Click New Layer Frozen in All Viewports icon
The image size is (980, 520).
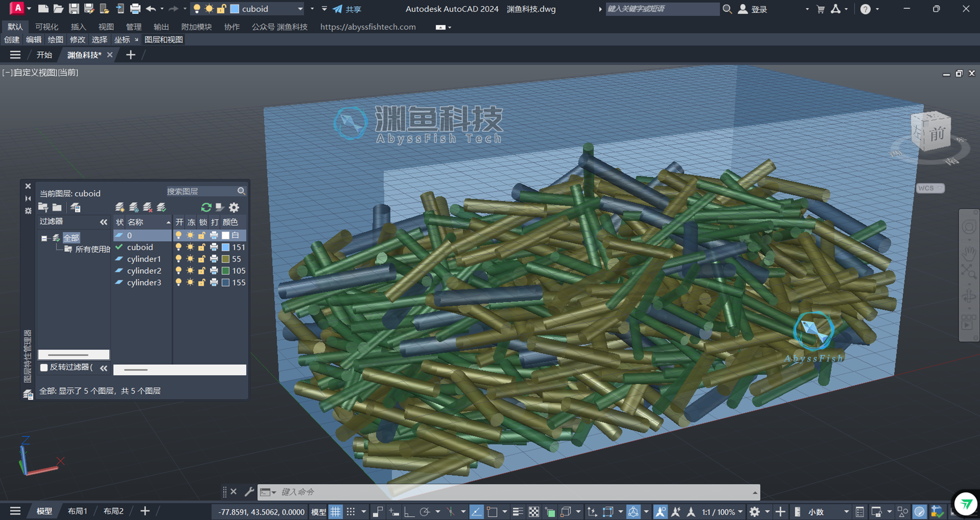coord(133,208)
